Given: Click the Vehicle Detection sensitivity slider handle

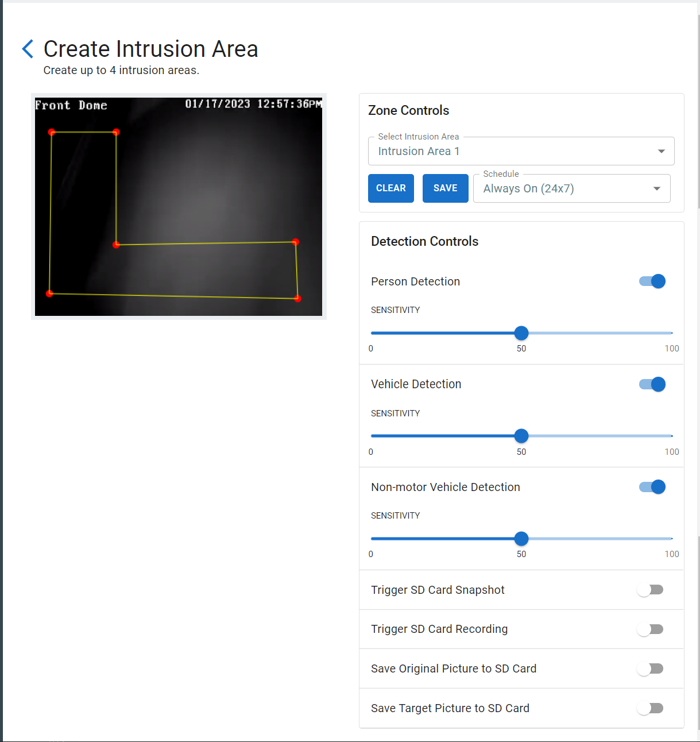Looking at the screenshot, I should pyautogui.click(x=521, y=436).
